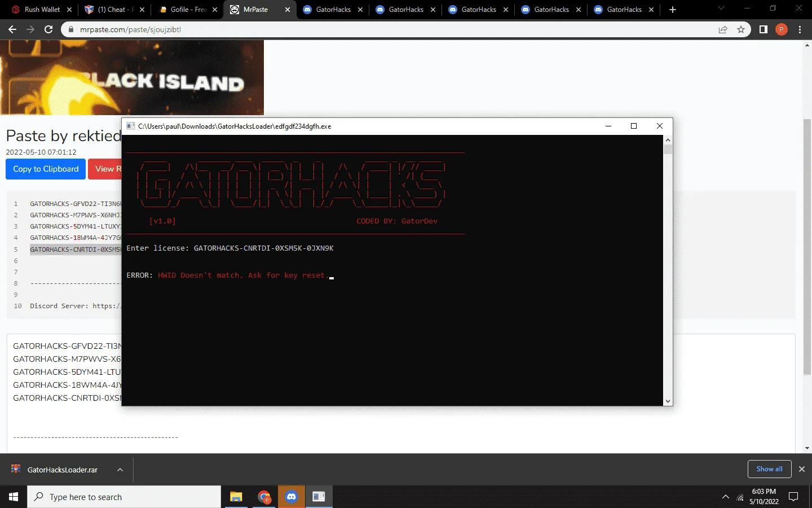
Task: Open the Windows notification center
Action: tap(793, 497)
